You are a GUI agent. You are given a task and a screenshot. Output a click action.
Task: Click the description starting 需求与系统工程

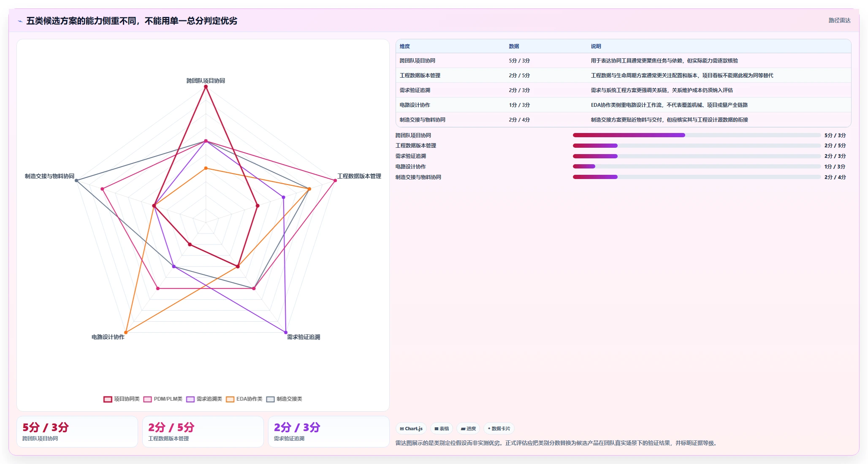pos(662,90)
